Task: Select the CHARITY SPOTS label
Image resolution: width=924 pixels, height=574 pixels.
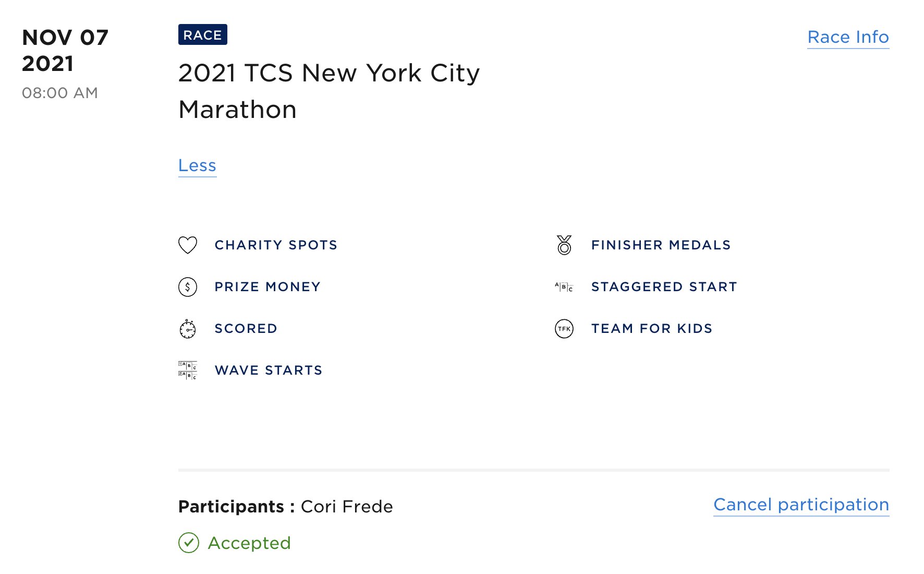Action: coord(276,245)
